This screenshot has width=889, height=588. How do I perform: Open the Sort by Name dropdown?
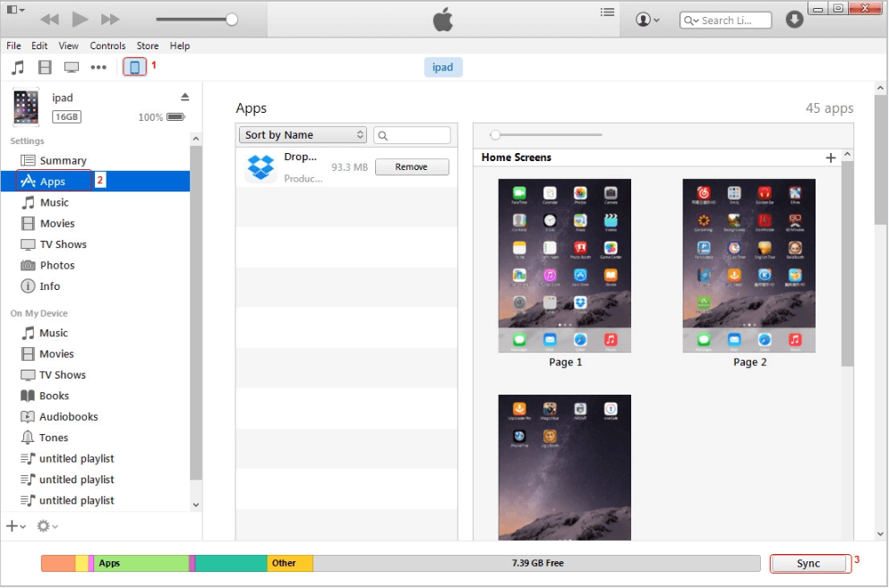coord(303,135)
